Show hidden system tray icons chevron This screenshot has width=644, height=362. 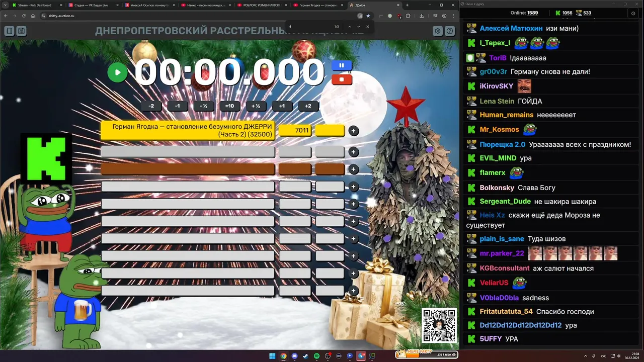(586, 356)
